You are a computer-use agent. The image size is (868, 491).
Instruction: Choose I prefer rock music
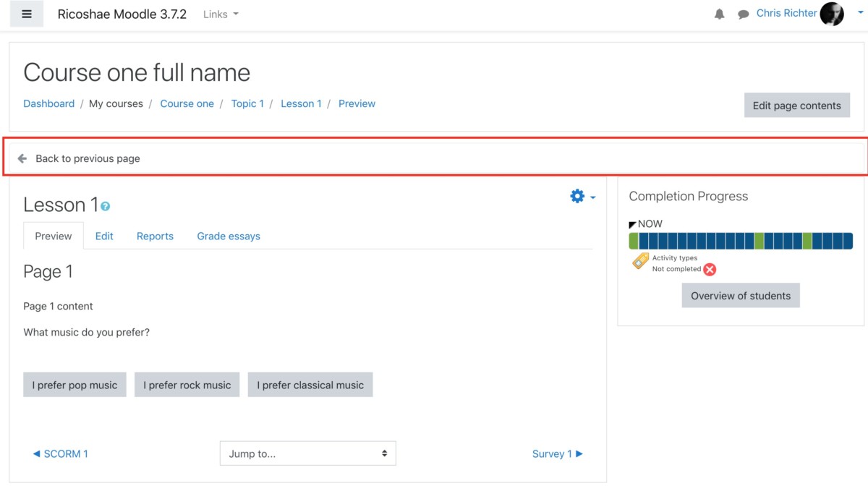[x=187, y=385]
